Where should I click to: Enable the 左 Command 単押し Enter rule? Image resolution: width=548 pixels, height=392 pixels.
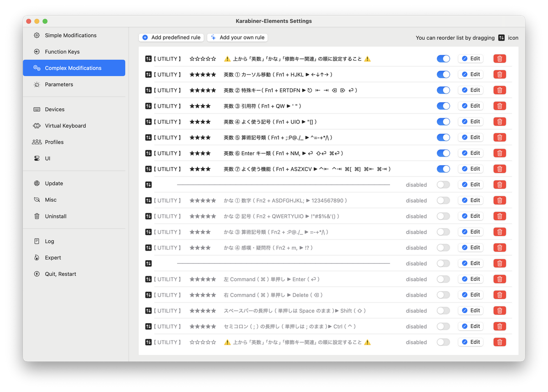[443, 279]
